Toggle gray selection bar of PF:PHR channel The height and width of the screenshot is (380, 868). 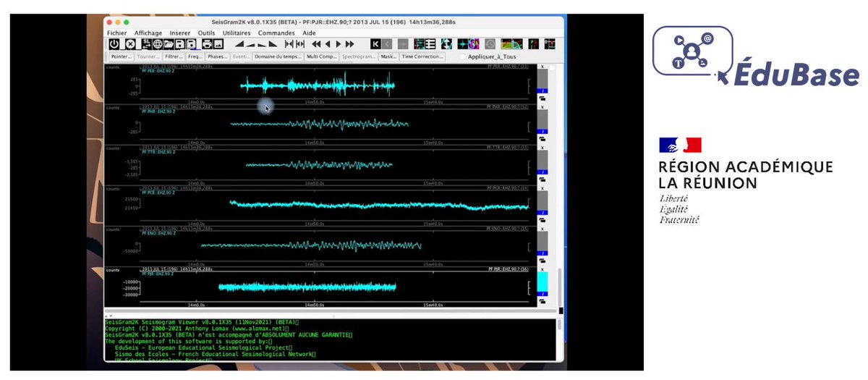pos(542,119)
